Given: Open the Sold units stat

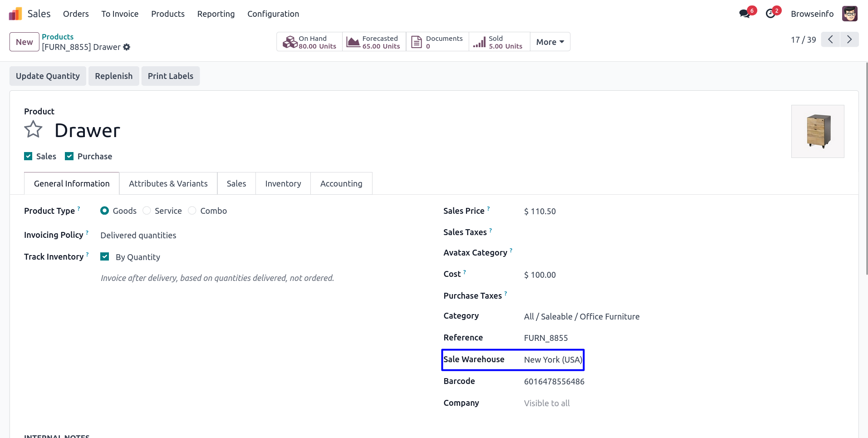Looking at the screenshot, I should tap(499, 42).
